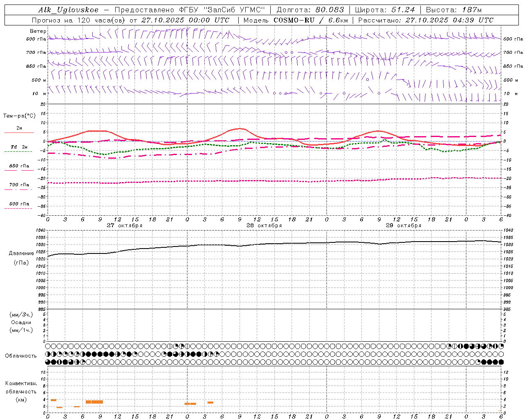The height and width of the screenshot is (420, 525).
Task: Select the (мм/1ч.) precipitation unit label
Action: (x=21, y=330)
